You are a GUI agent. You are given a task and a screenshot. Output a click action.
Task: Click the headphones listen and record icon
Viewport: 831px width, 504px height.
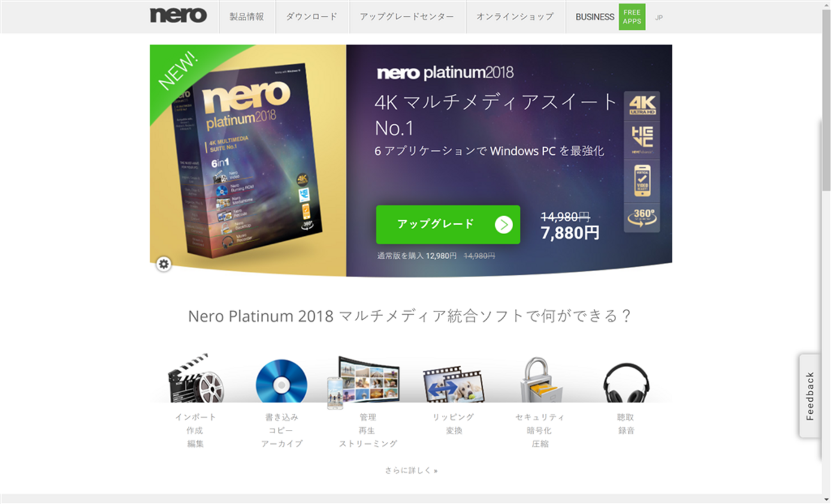click(x=626, y=383)
